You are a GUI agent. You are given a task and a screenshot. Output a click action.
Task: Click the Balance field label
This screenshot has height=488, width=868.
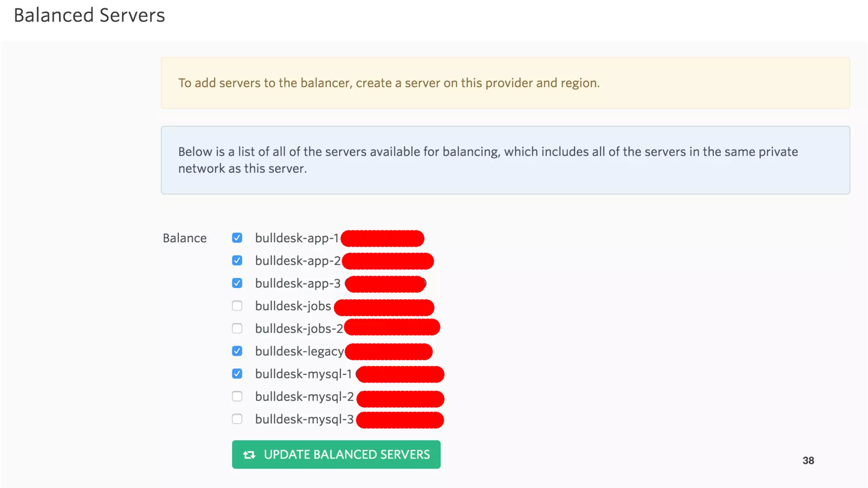pyautogui.click(x=184, y=238)
